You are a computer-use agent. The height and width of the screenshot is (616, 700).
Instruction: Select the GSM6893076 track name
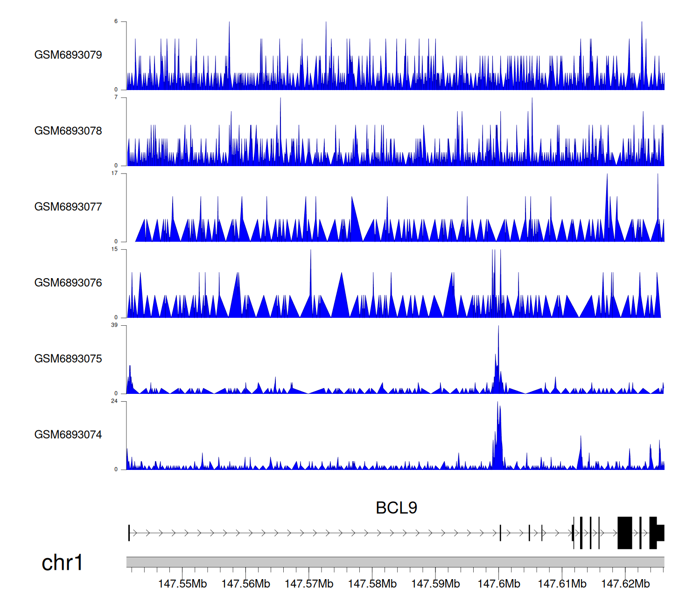[68, 283]
